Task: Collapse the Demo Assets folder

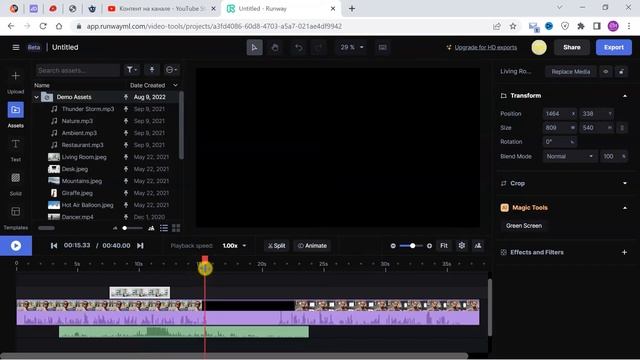Action: coord(36,97)
